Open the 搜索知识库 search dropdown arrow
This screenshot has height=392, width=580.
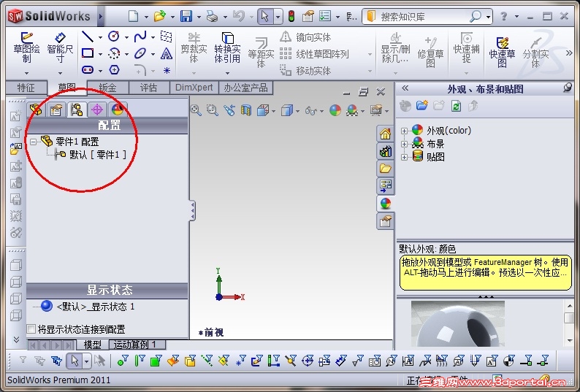click(x=488, y=17)
